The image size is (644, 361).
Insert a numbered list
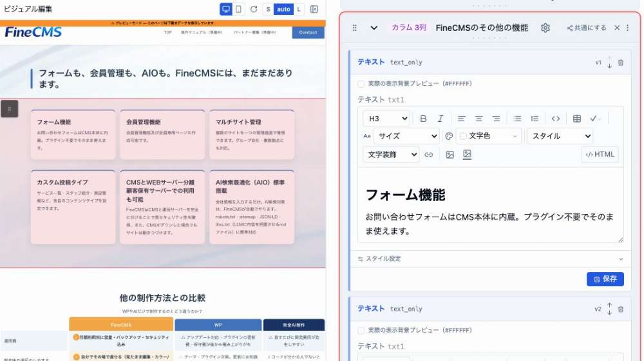click(535, 119)
